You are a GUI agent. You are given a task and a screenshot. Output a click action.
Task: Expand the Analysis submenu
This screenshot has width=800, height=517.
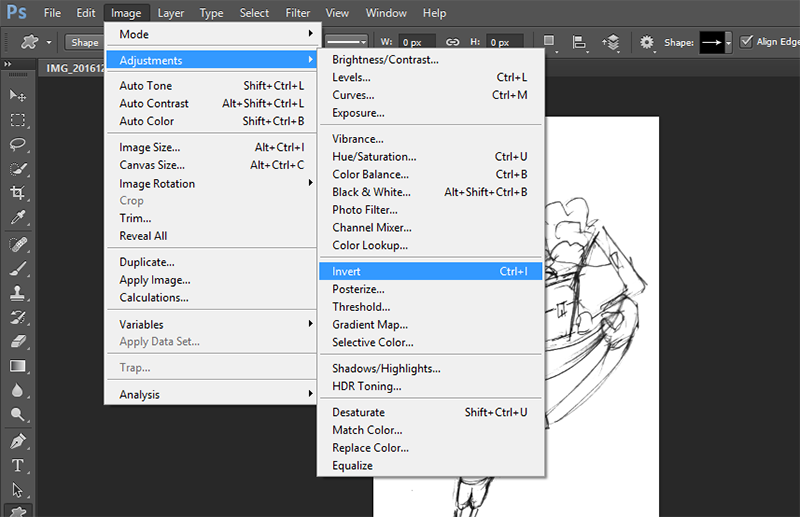tap(214, 394)
